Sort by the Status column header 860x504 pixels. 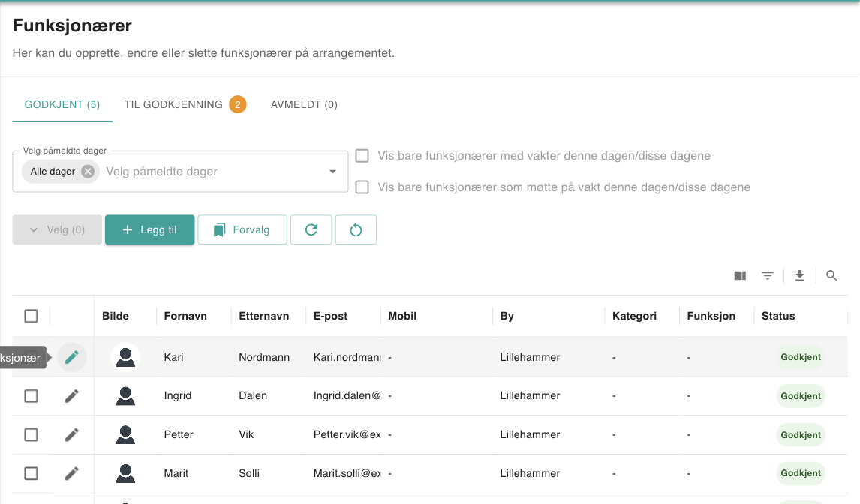[x=778, y=316]
